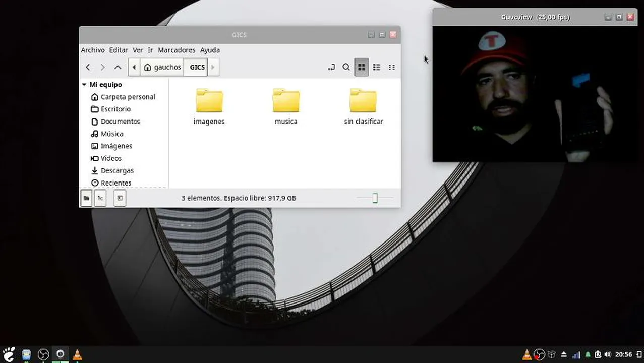
Task: Open the clipboard manager tray icon
Action: tap(598, 354)
